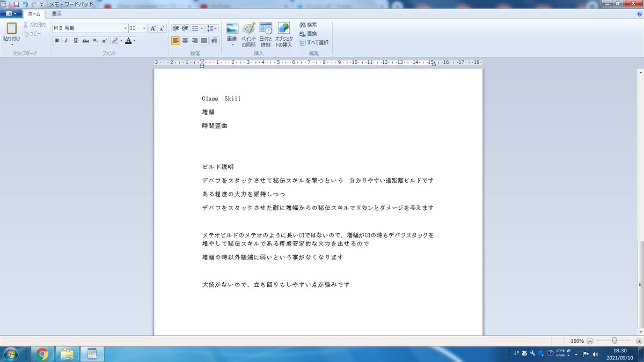
Task: Increase the paragraph indent
Action: click(x=185, y=28)
